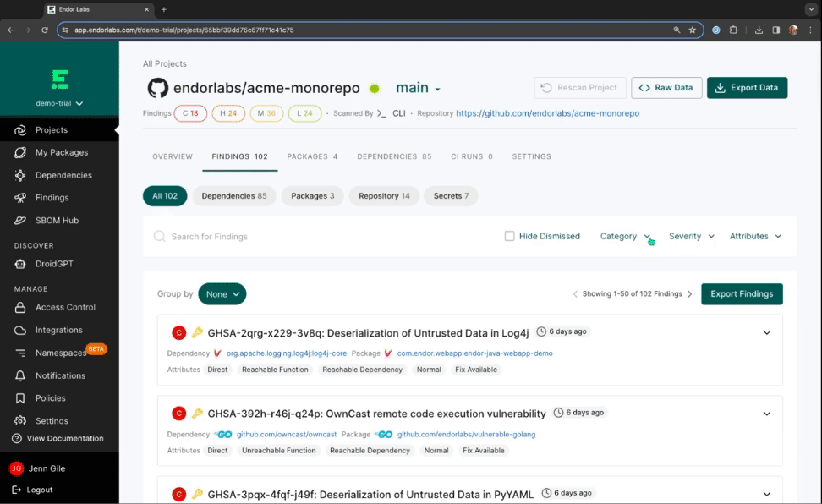
Task: Switch to the Findings 102 tab
Action: (x=239, y=156)
